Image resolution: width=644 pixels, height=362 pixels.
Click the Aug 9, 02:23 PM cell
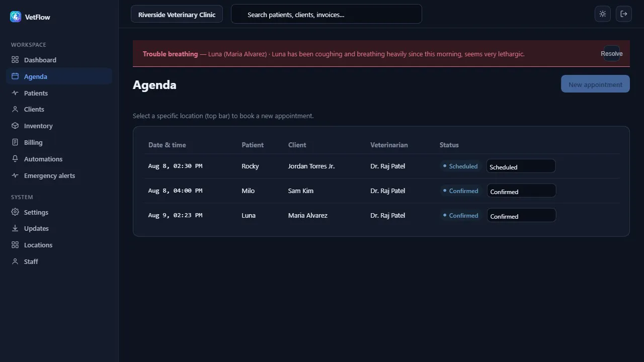coord(175,215)
